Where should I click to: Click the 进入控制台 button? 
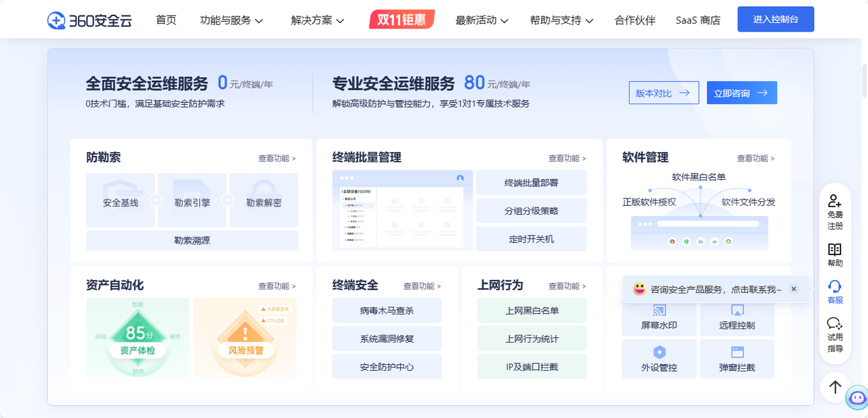coord(775,20)
